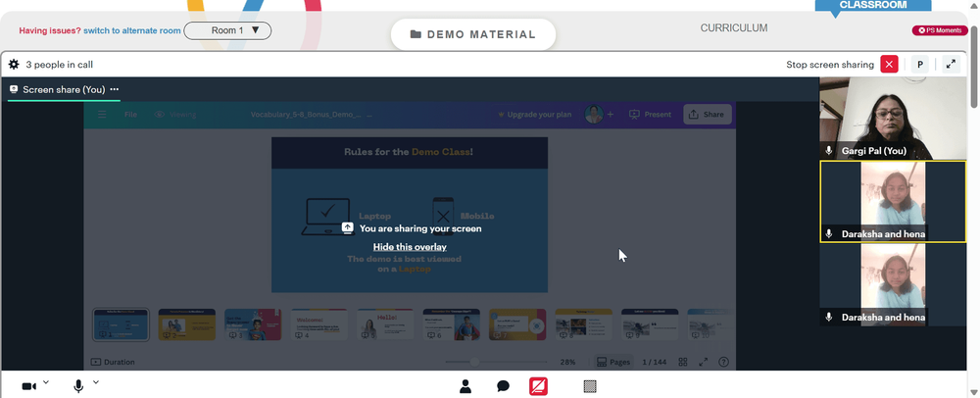
Task: Click the main slide preview
Action: point(410,215)
